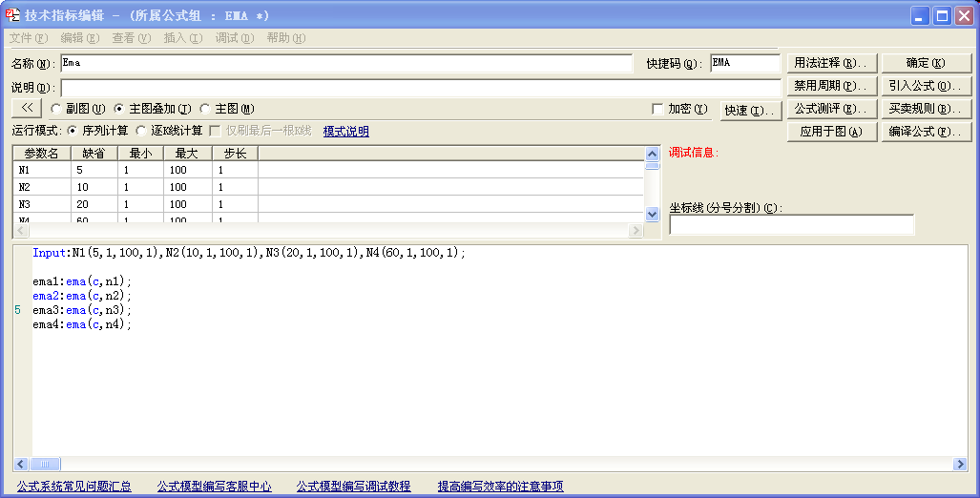Open 提高编写效率的注意事项 link
The width and height of the screenshot is (980, 498).
(501, 487)
